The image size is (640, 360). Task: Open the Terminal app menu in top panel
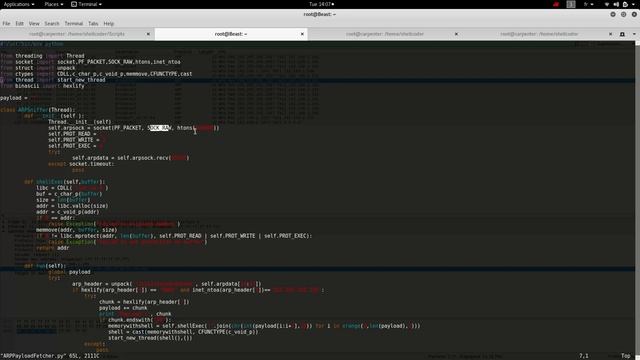pyautogui.click(x=87, y=4)
